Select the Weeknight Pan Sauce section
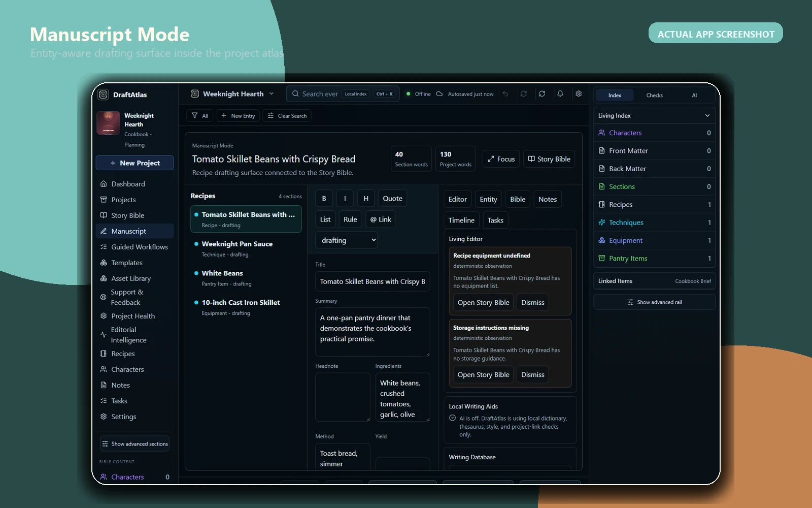Image resolution: width=812 pixels, height=508 pixels. point(246,248)
